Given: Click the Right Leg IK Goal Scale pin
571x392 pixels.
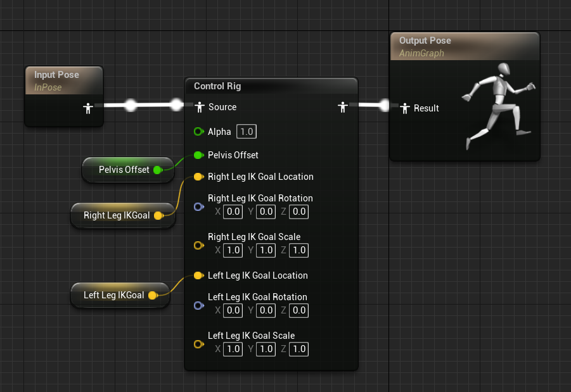Looking at the screenshot, I should pos(199,245).
